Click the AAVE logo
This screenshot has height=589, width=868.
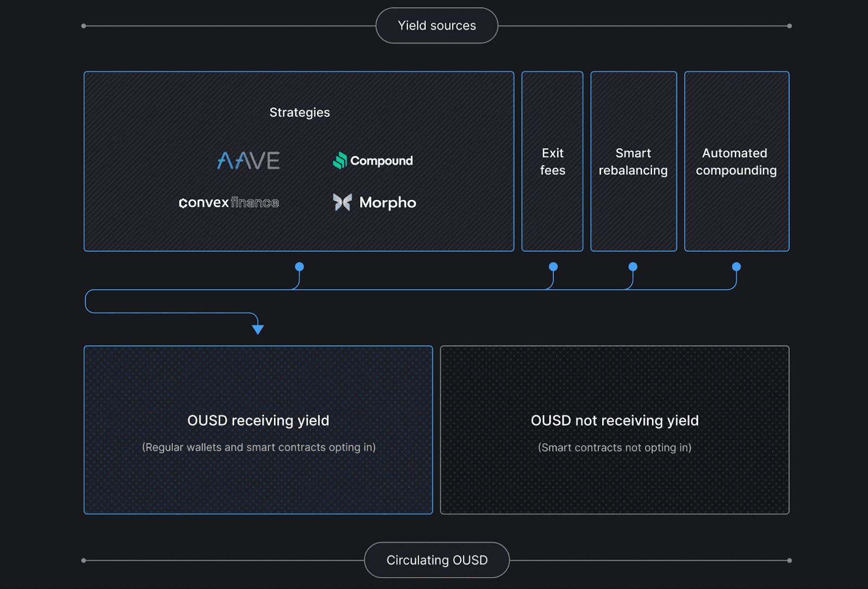[248, 161]
